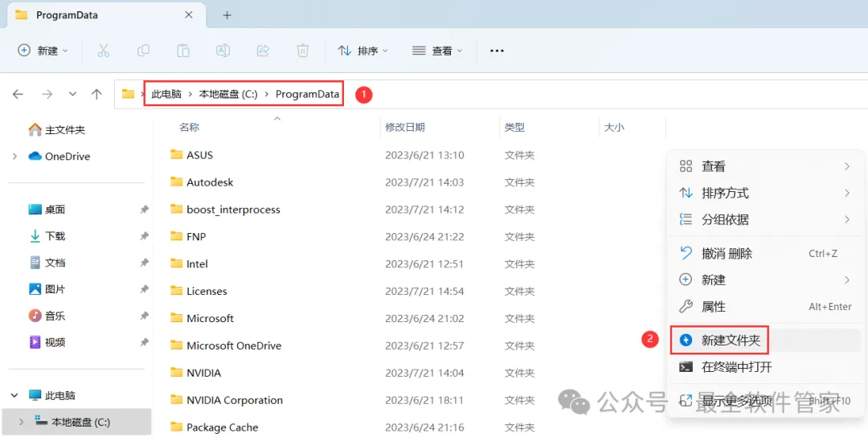Click the Share icon in toolbar
The image size is (868, 437).
pyautogui.click(x=263, y=51)
